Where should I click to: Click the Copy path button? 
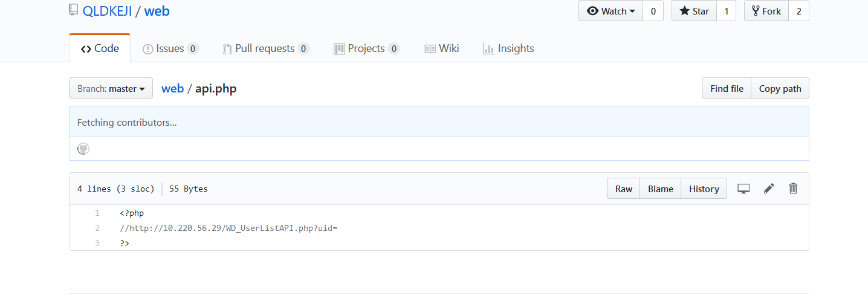(780, 88)
